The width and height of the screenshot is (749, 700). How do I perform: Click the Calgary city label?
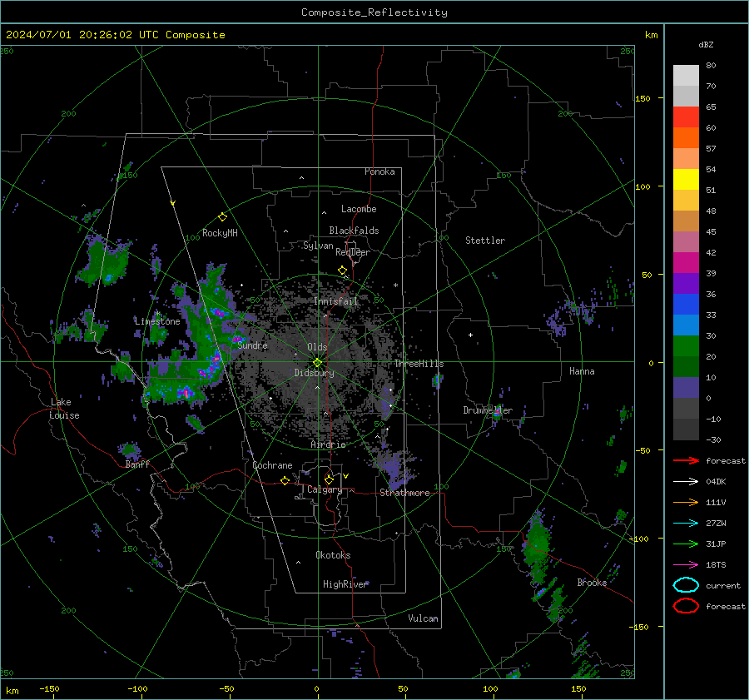point(325,489)
